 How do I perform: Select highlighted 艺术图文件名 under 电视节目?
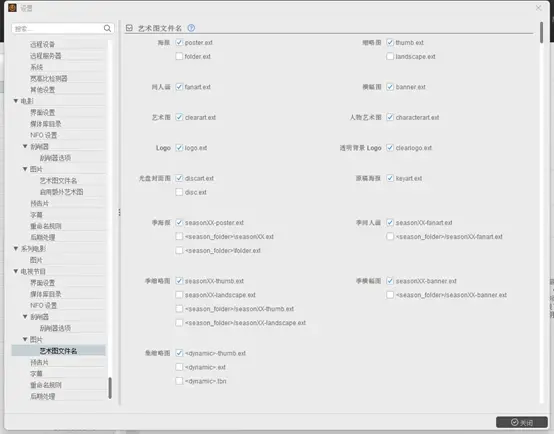58,351
